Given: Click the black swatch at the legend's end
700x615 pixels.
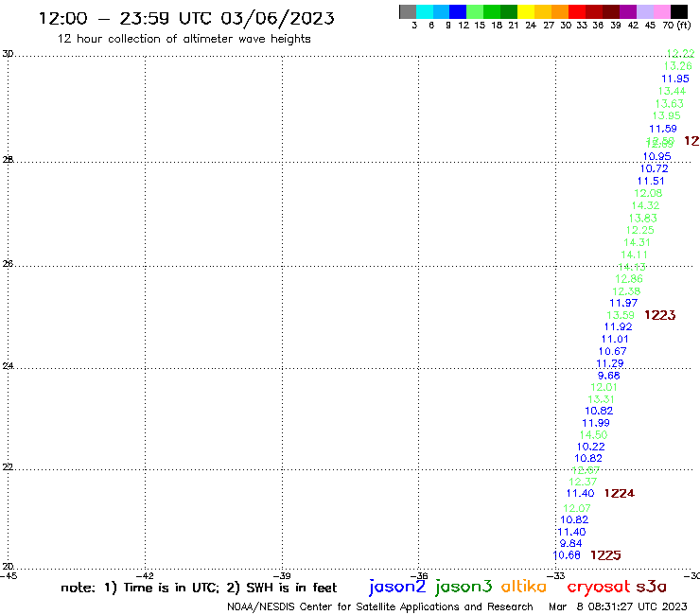Looking at the screenshot, I should coord(679,11).
